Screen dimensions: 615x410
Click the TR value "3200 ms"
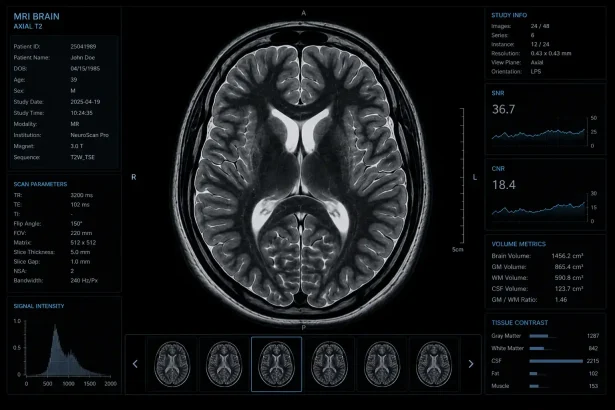pos(82,195)
